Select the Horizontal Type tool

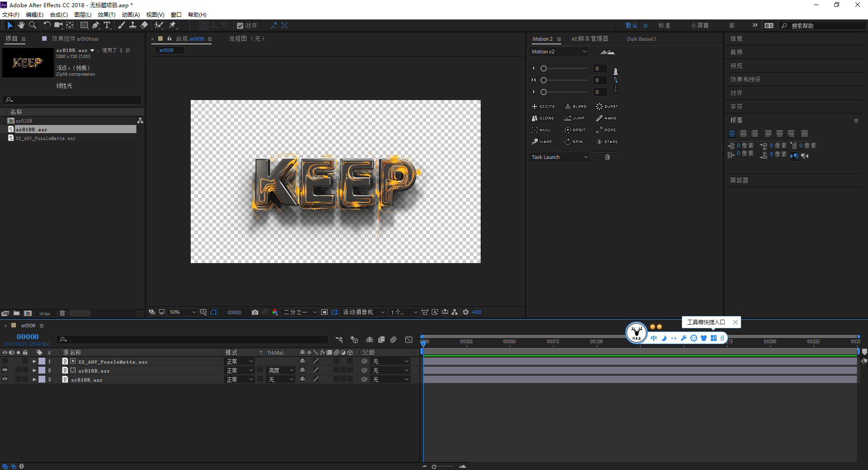click(x=107, y=25)
